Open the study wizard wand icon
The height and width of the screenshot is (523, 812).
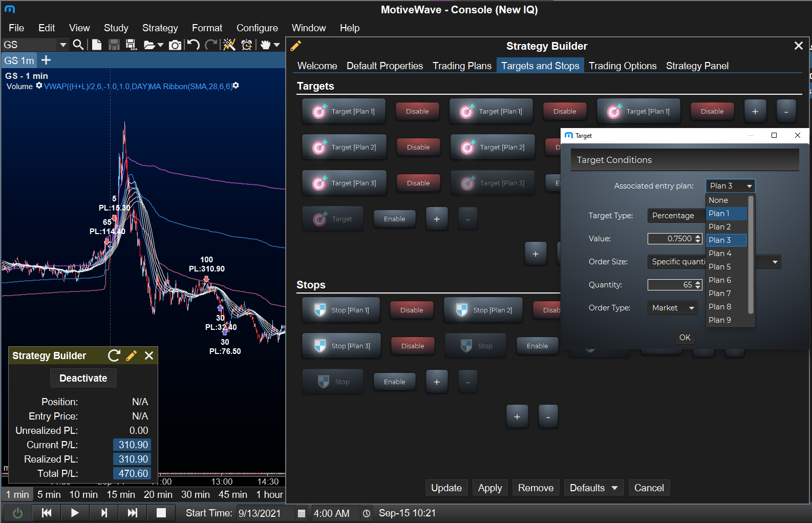point(229,45)
